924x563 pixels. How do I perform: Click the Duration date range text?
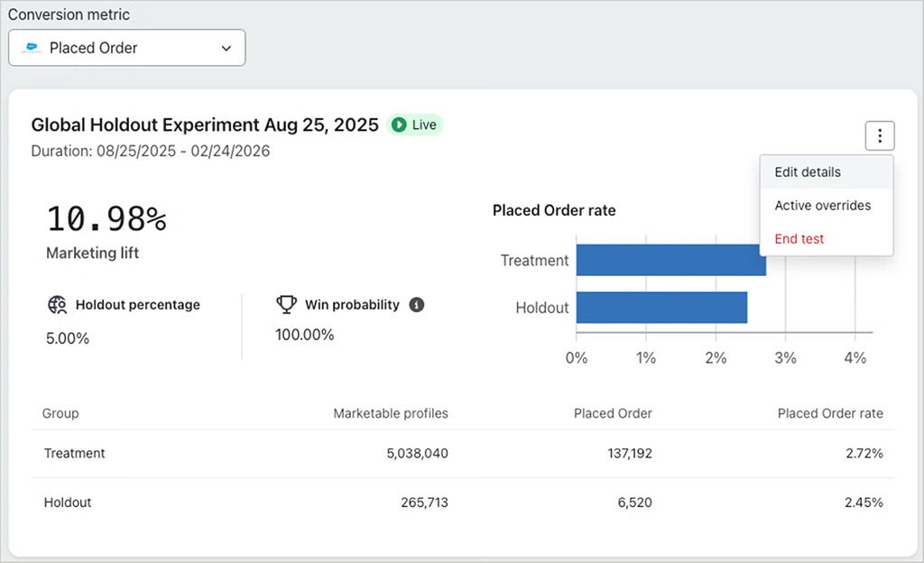tap(151, 152)
